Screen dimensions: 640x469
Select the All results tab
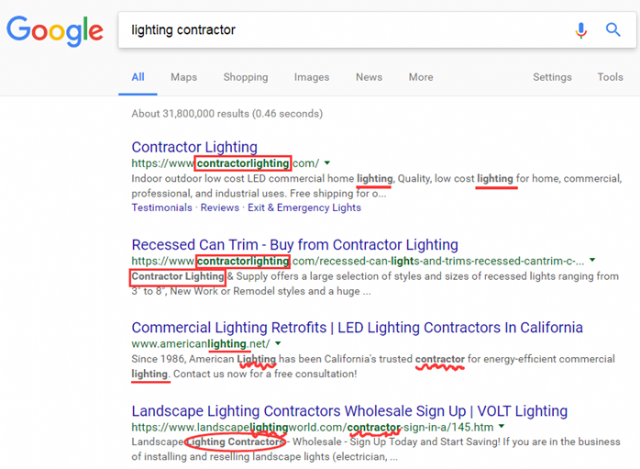[138, 77]
